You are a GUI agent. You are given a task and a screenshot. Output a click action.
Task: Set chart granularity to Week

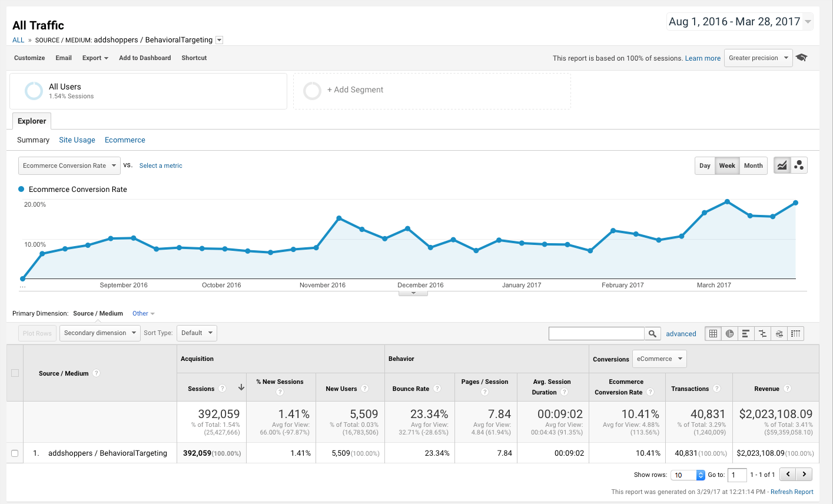pos(727,165)
